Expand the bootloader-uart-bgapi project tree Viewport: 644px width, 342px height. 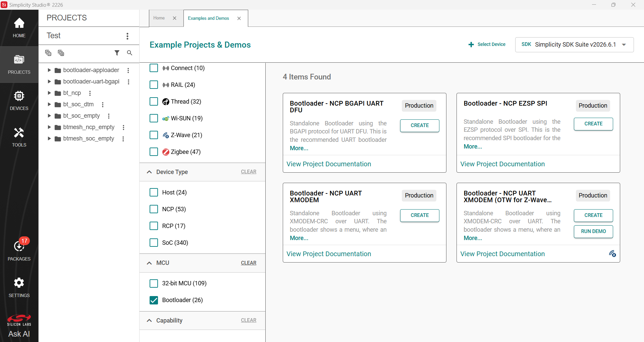click(49, 81)
